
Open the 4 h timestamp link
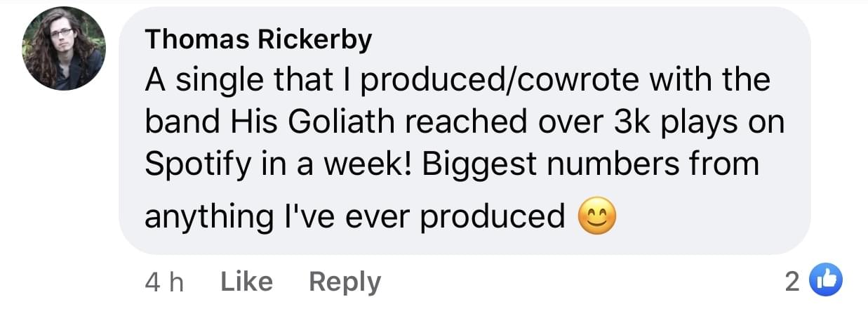click(x=164, y=282)
